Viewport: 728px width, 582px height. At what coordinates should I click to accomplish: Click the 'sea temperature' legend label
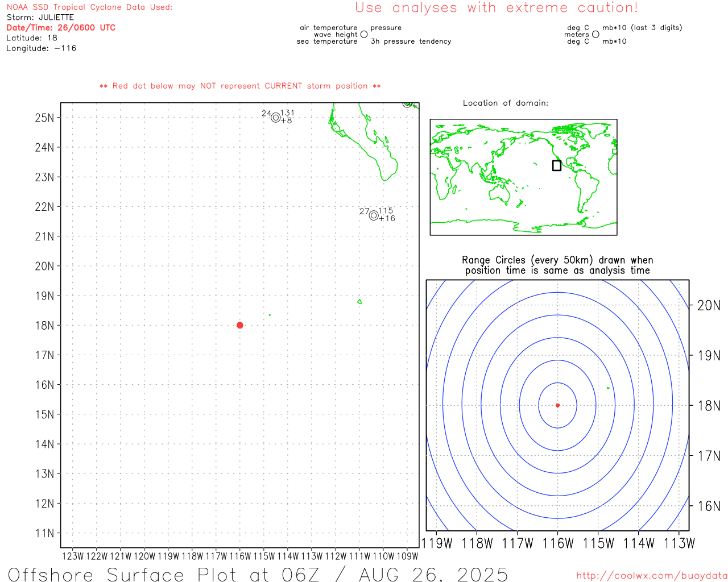327,41
